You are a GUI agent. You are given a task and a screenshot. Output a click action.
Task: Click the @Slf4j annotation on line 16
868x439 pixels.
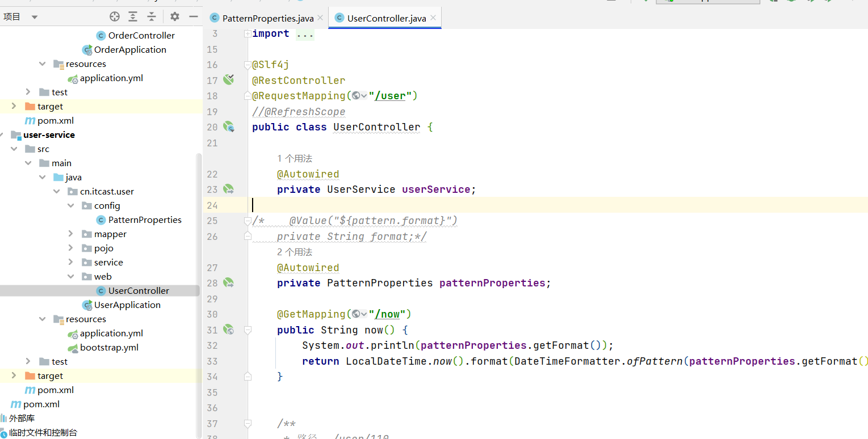270,65
